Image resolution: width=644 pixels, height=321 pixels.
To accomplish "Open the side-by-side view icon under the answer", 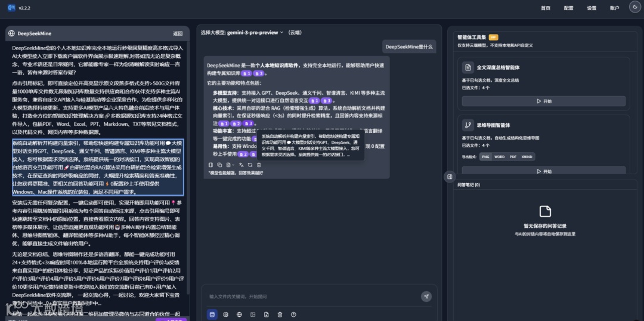I will coord(210,165).
